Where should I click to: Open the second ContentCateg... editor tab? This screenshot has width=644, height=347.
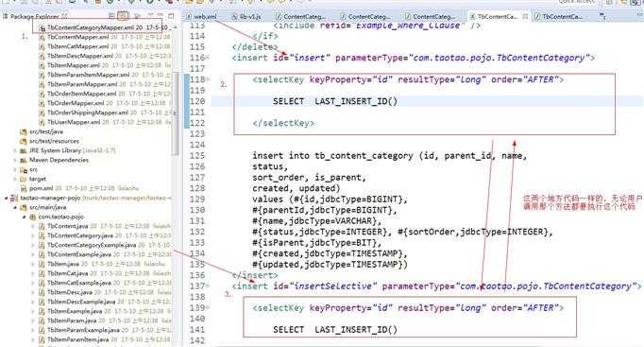point(365,16)
